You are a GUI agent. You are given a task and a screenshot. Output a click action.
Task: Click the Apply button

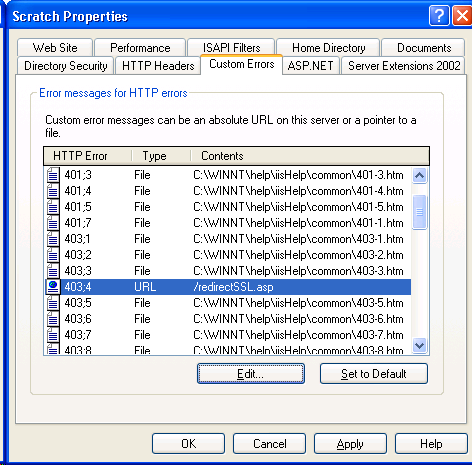point(350,444)
